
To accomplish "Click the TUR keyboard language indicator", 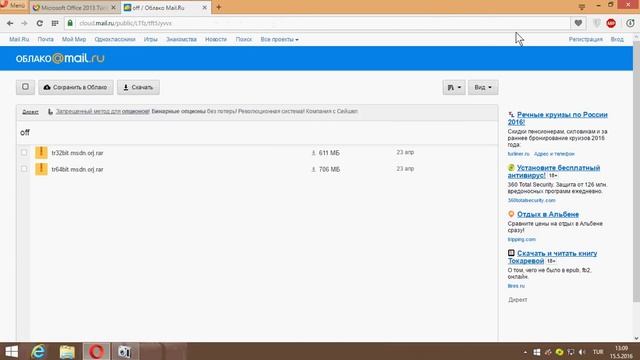I will point(598,352).
